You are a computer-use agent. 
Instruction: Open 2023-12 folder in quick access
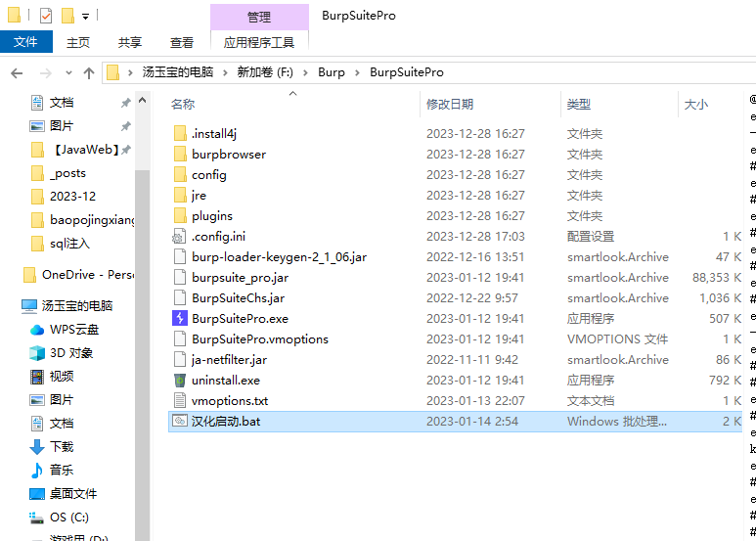64,197
